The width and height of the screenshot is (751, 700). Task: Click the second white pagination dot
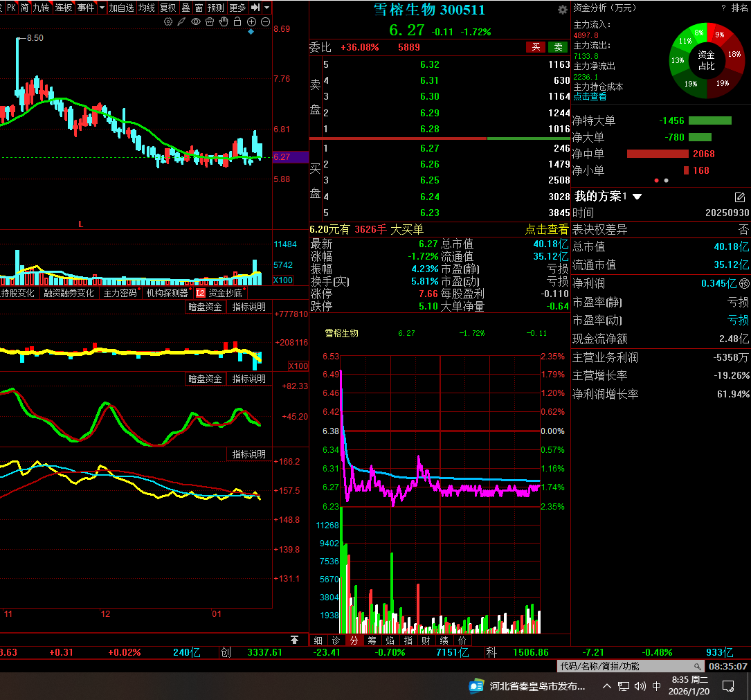point(667,181)
